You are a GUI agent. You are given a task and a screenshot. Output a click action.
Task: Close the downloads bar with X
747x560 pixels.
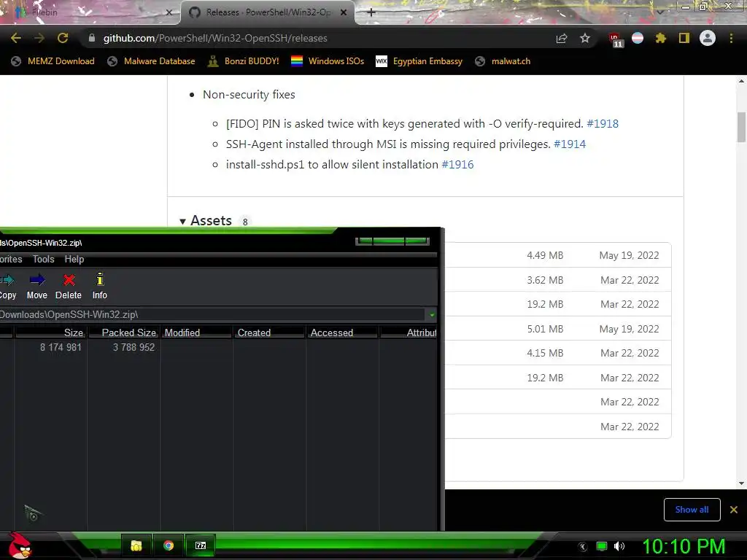[734, 510]
